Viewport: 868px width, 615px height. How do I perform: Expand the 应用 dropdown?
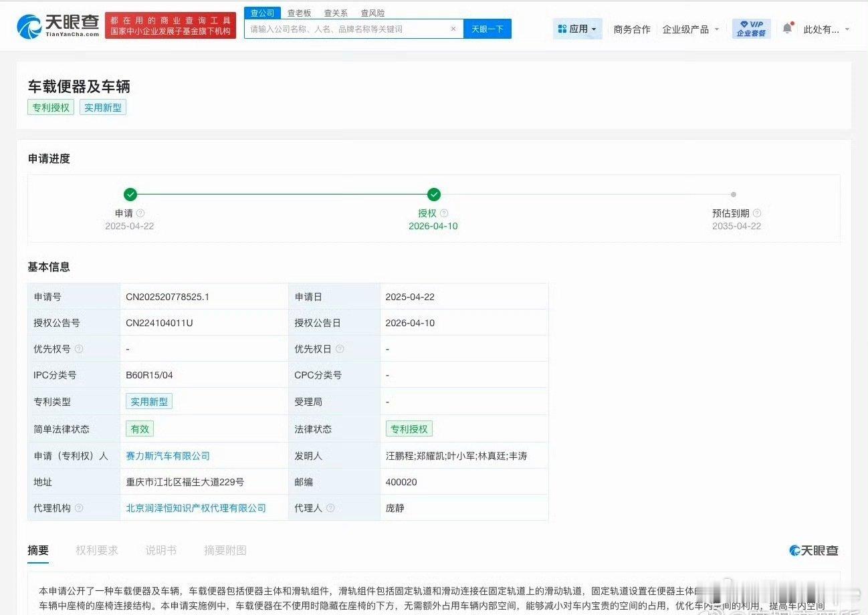[578, 29]
